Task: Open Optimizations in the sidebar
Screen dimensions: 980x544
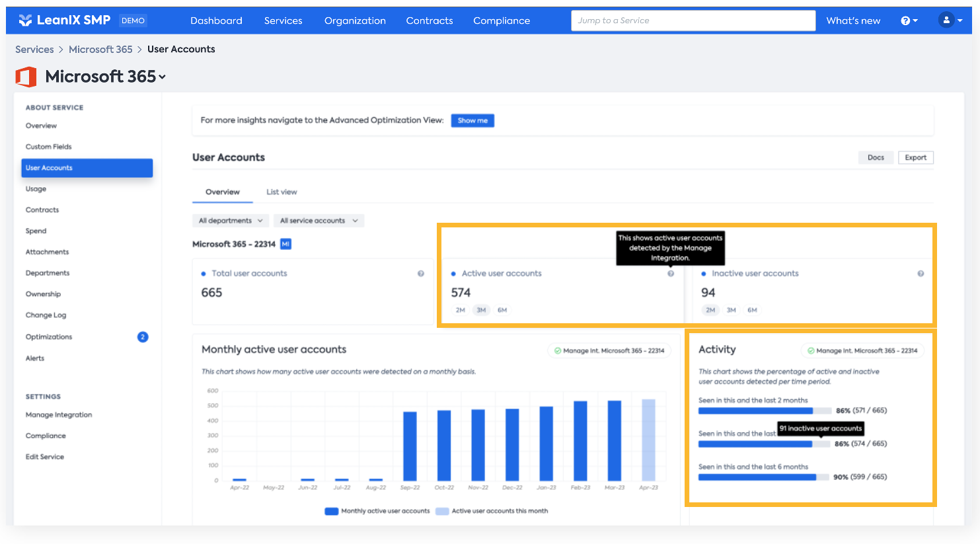Action: click(x=49, y=337)
